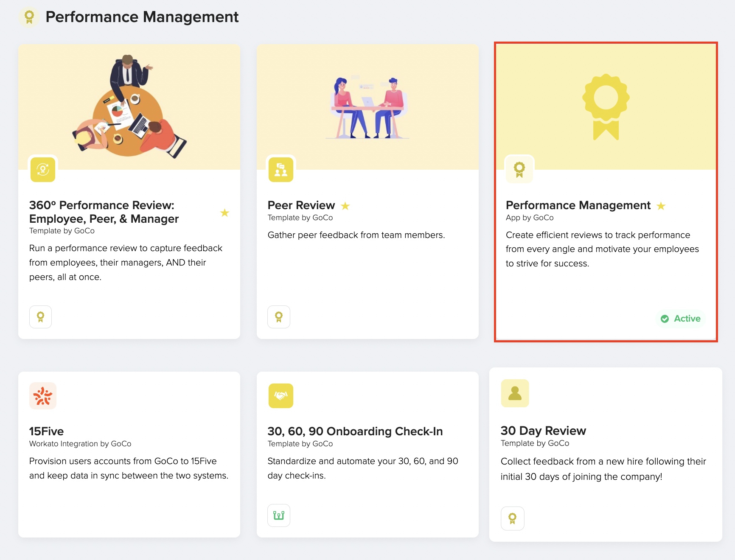The height and width of the screenshot is (560, 735).
Task: Click the badge icon at bottom of 360º Review card
Action: (40, 316)
